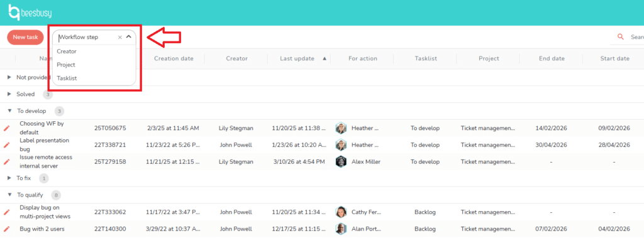This screenshot has height=238, width=644.
Task: Click end date 07/02/2026
Action: coord(551,229)
